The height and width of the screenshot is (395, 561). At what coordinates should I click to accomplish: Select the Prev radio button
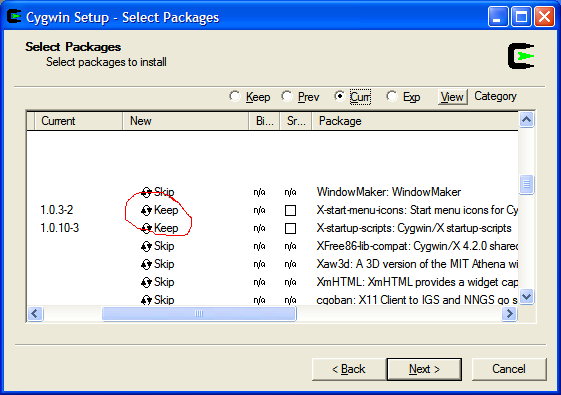287,96
